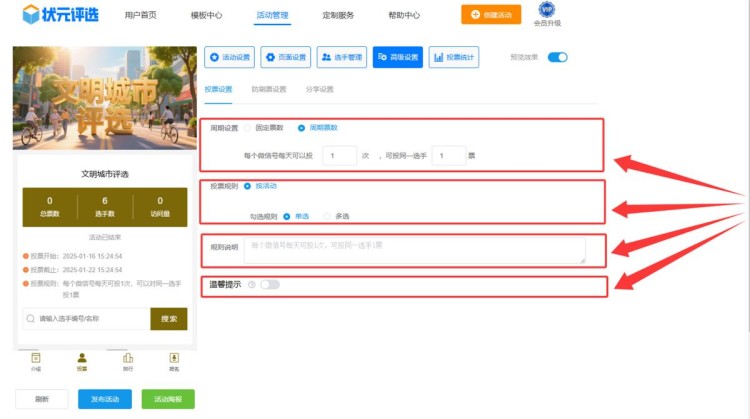This screenshot has width=750, height=419.
Task: Open the 排行 ranking icon in preview
Action: point(128,358)
